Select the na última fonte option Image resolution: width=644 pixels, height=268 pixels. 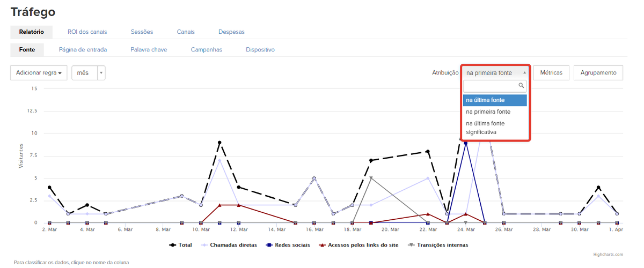494,100
